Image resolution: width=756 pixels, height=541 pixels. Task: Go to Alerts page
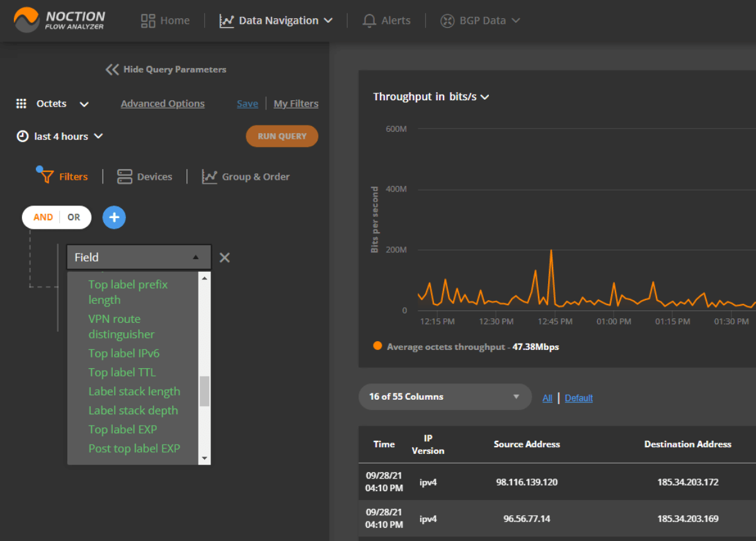tap(387, 21)
